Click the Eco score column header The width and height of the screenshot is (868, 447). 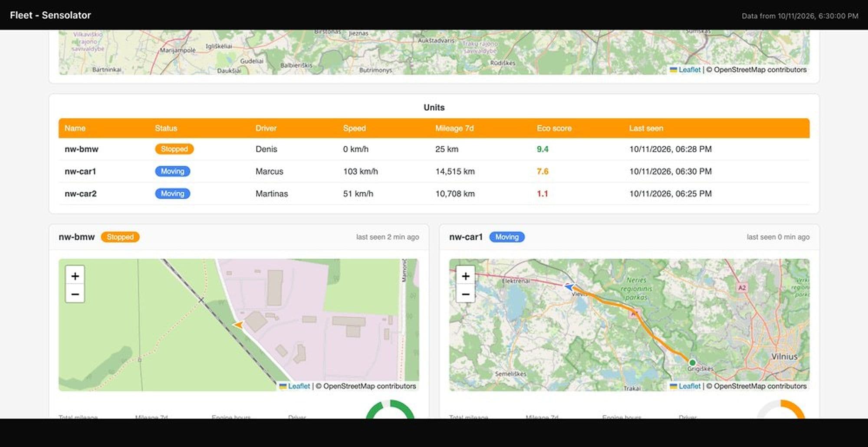(554, 128)
